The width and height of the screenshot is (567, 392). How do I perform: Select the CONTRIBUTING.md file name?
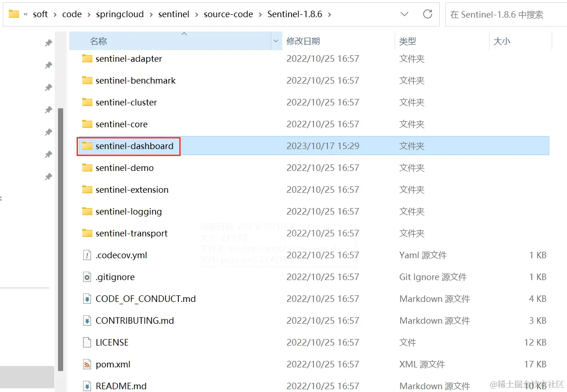coord(135,320)
